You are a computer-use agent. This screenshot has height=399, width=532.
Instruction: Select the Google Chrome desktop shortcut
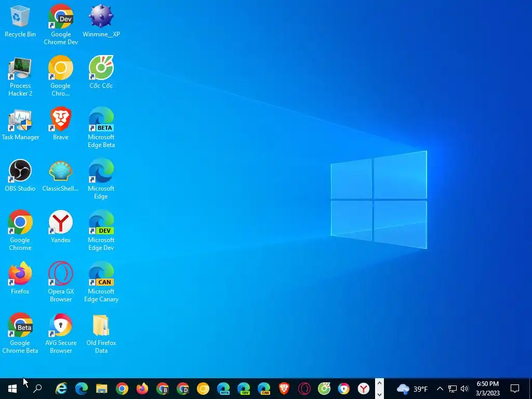pos(20,231)
